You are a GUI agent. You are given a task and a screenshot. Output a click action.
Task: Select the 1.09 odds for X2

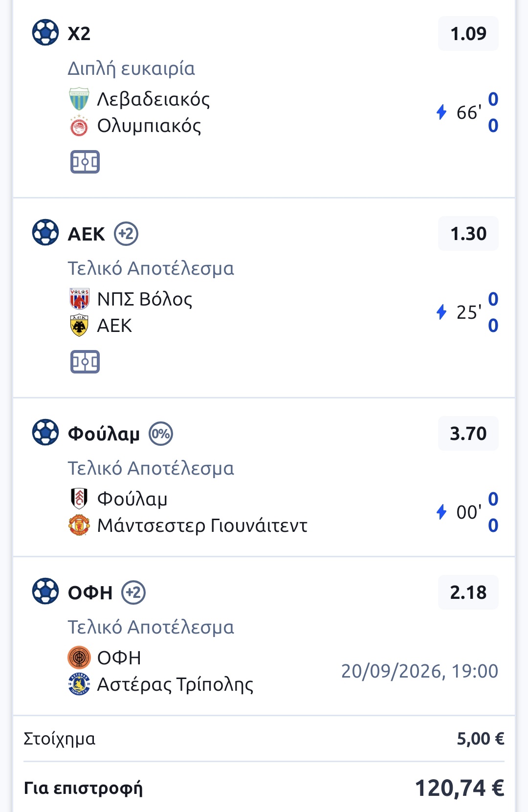coord(468,34)
